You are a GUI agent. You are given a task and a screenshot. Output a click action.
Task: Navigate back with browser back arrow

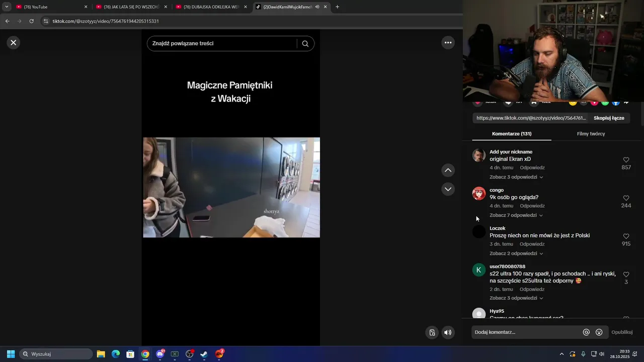(x=7, y=21)
